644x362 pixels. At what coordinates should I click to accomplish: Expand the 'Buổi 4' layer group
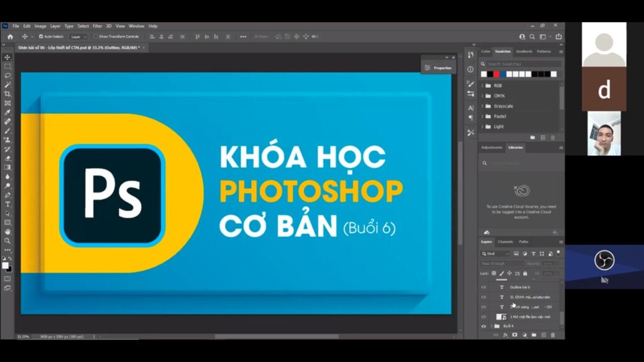coord(491,326)
